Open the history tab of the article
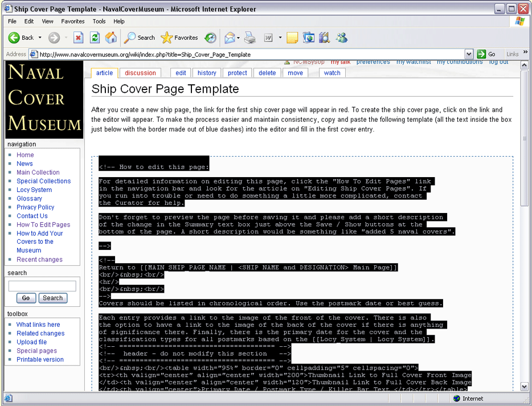532x406 pixels. (x=207, y=73)
